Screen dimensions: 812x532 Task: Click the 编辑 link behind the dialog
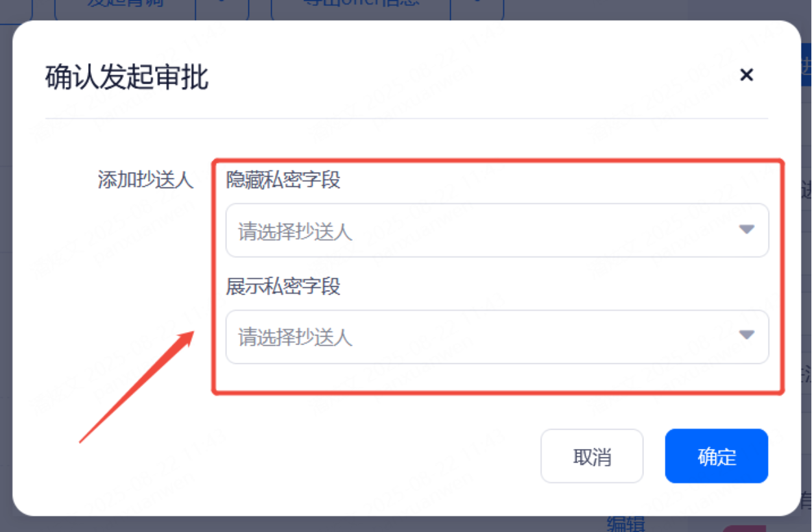coord(625,524)
